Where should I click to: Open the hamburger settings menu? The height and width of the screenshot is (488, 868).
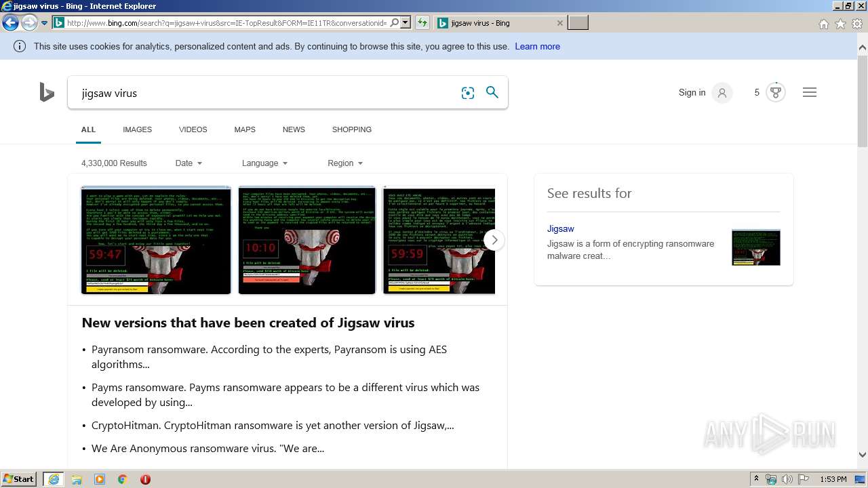tap(810, 93)
